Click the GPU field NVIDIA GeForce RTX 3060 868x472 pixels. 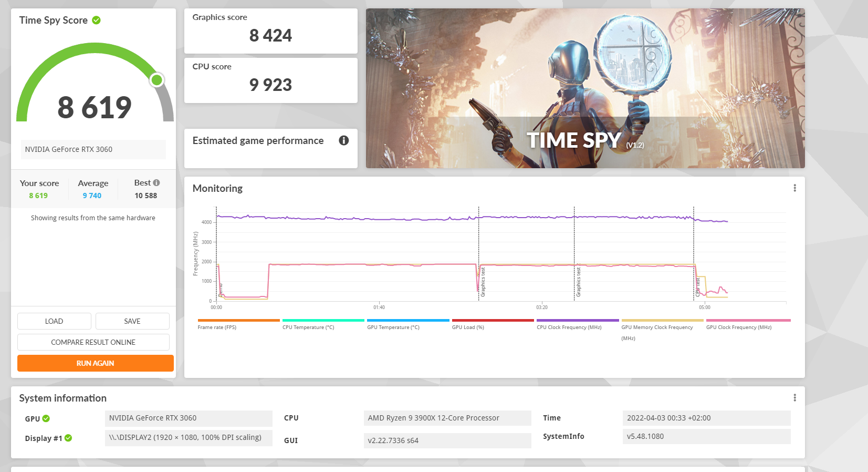(189, 418)
